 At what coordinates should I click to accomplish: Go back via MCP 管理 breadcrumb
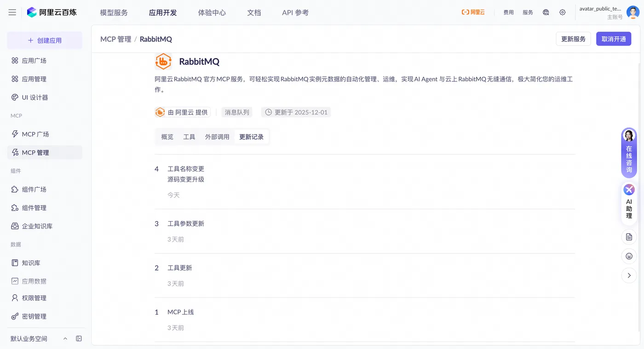116,39
